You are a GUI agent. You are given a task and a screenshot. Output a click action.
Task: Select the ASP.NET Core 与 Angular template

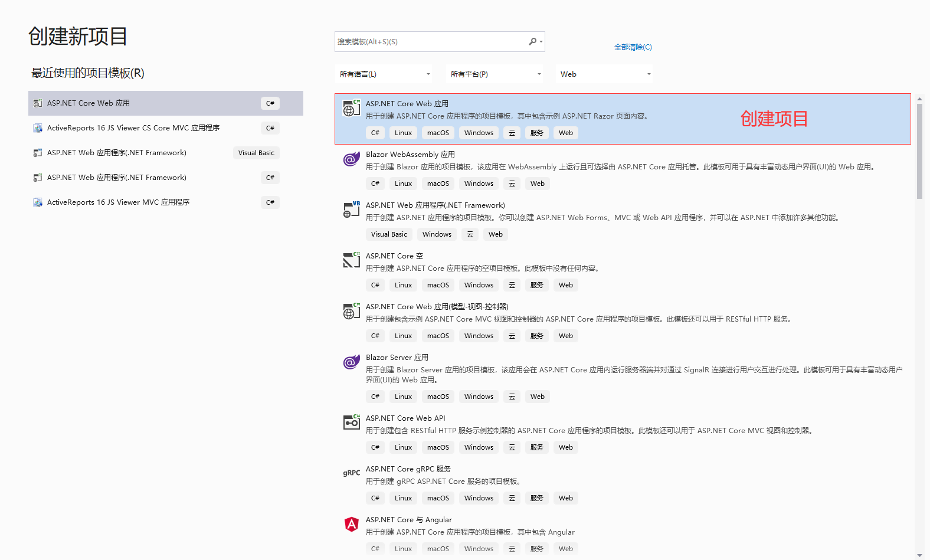(x=623, y=535)
